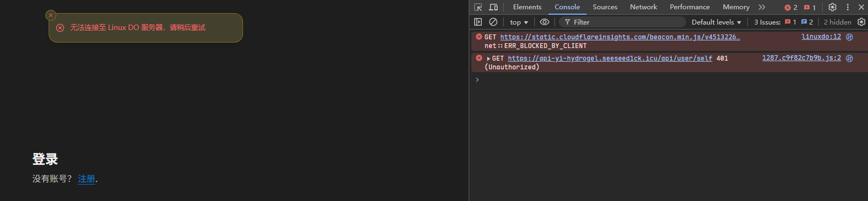Viewport: 868px width, 201px height.
Task: Click the 登录 heading
Action: 45,159
